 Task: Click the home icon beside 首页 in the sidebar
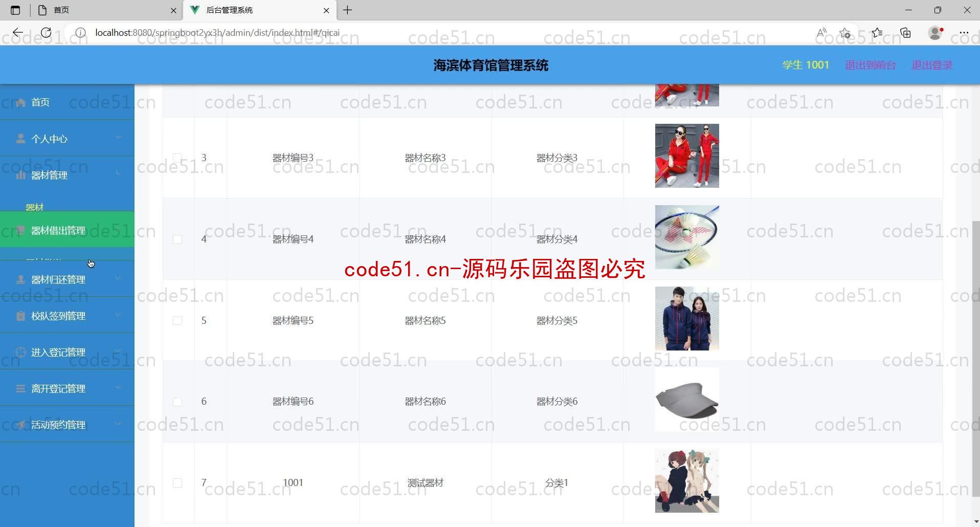coord(21,102)
